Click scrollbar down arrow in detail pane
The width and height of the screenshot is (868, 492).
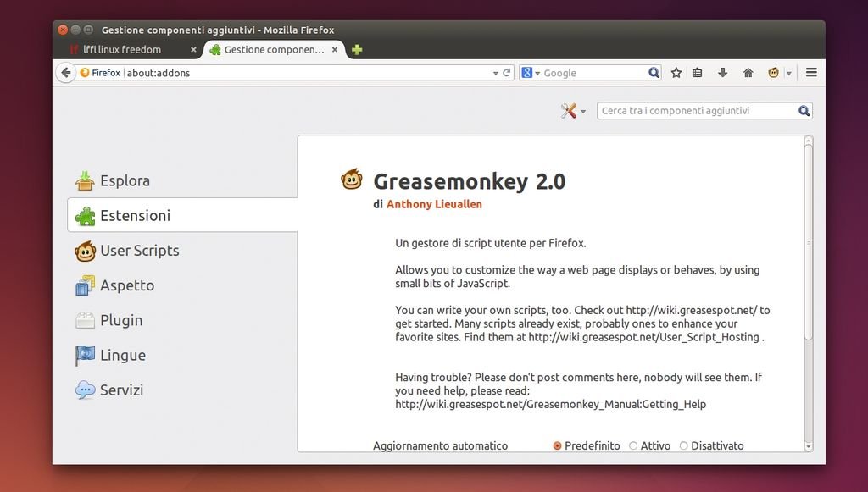808,446
